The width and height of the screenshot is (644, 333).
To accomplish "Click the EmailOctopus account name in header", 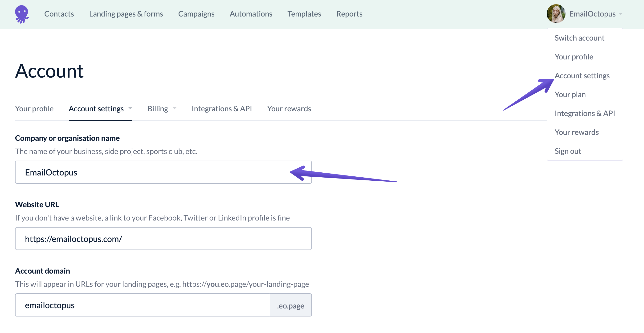I will click(592, 14).
